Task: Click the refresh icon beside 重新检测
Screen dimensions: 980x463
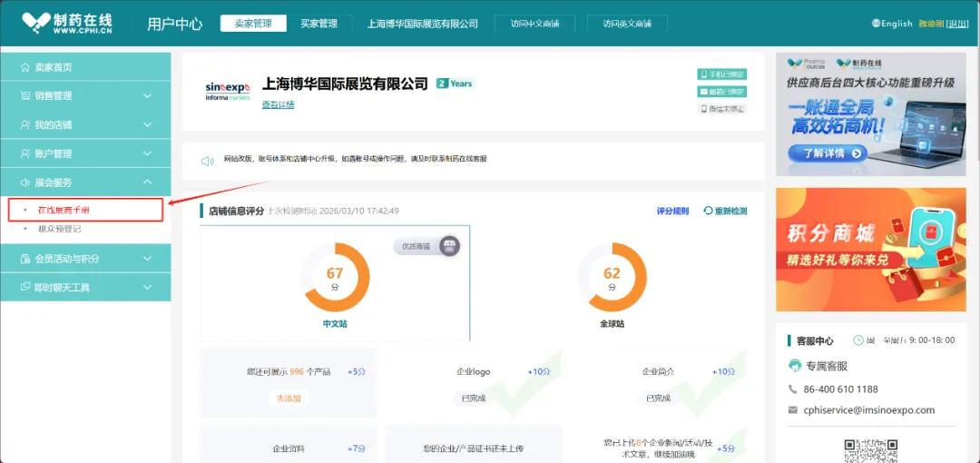Action: pos(708,211)
